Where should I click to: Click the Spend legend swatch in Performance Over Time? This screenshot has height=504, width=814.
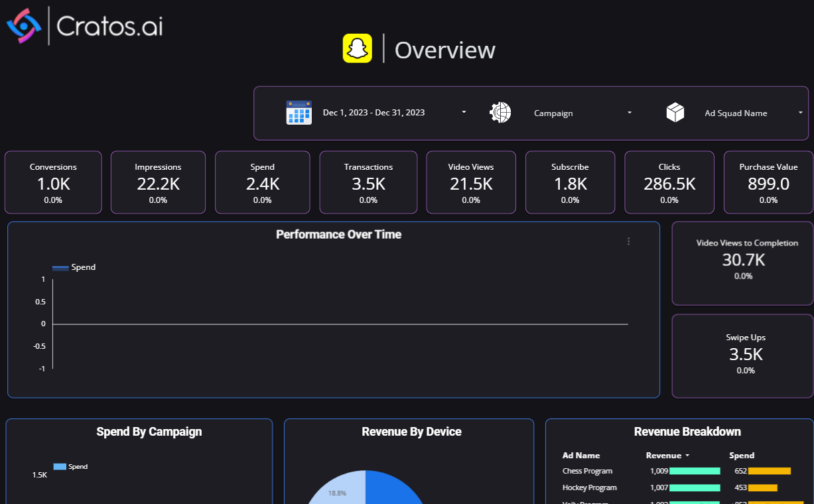point(60,268)
